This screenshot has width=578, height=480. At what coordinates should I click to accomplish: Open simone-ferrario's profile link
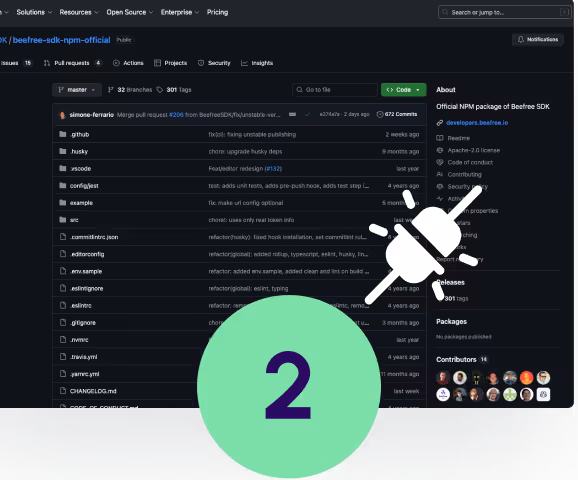point(92,115)
